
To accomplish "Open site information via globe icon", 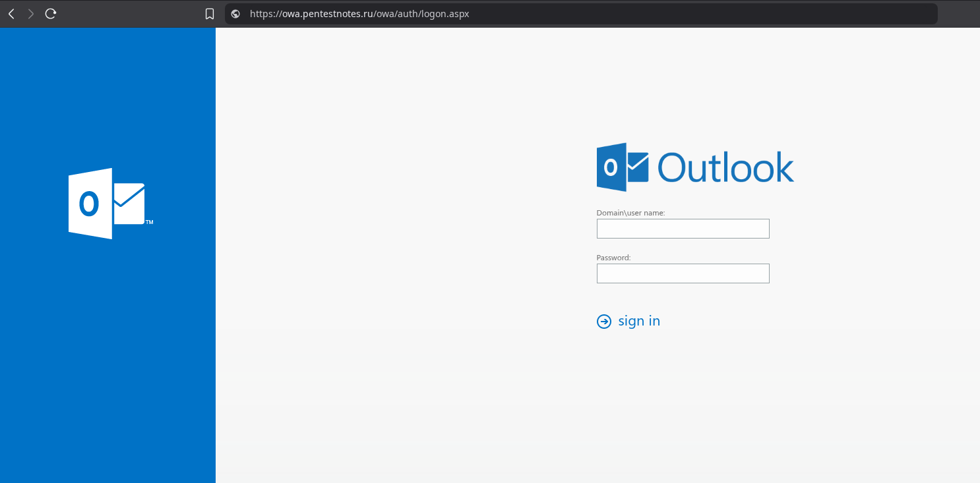I will point(235,14).
